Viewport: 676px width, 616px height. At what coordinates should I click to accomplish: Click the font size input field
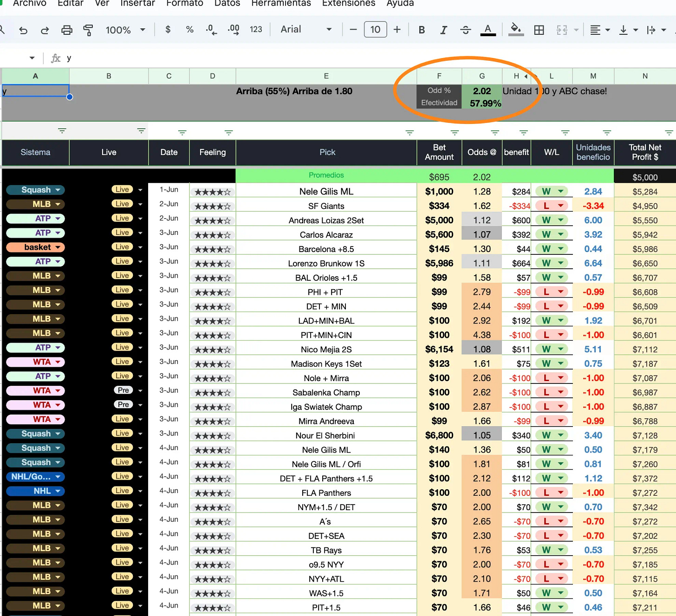(375, 30)
